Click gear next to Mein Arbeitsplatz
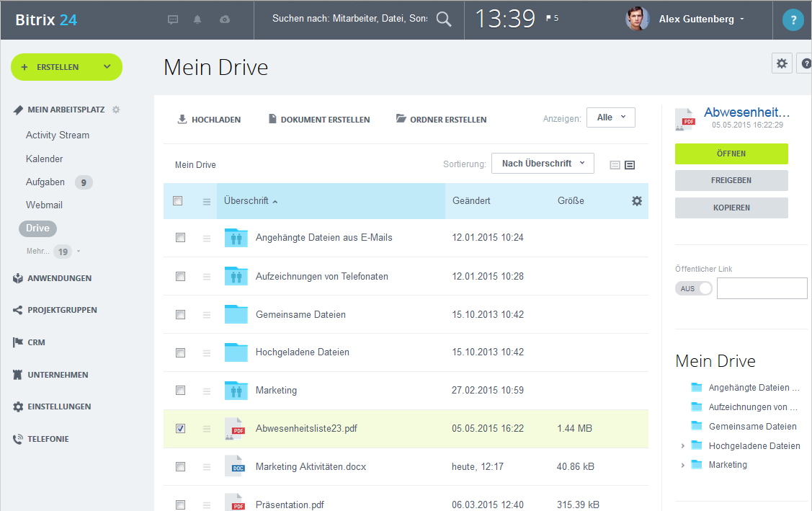 (x=116, y=110)
